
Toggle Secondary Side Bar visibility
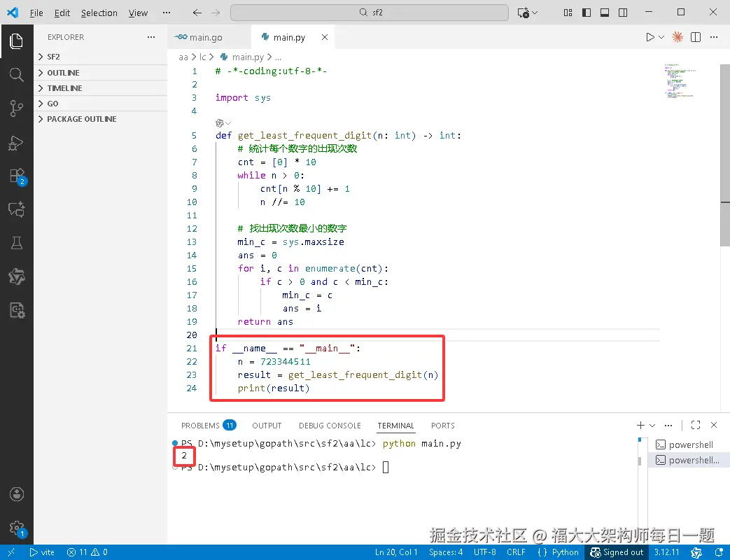point(623,13)
